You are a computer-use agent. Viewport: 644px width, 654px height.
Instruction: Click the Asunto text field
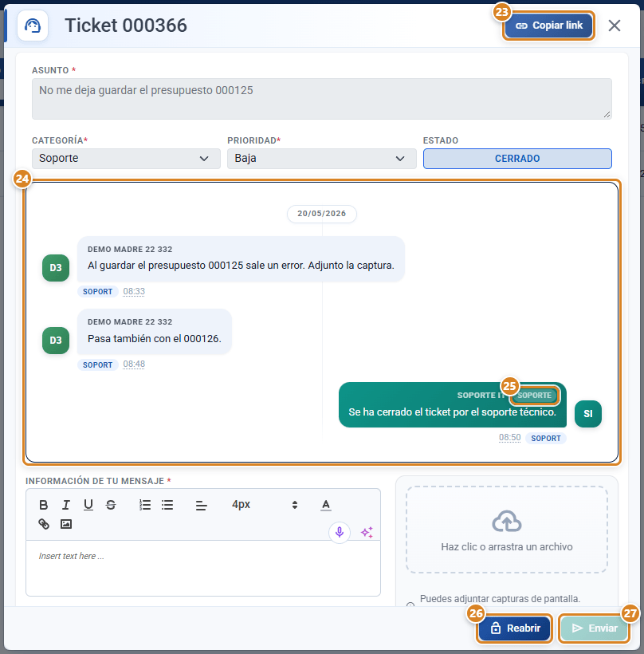click(322, 99)
